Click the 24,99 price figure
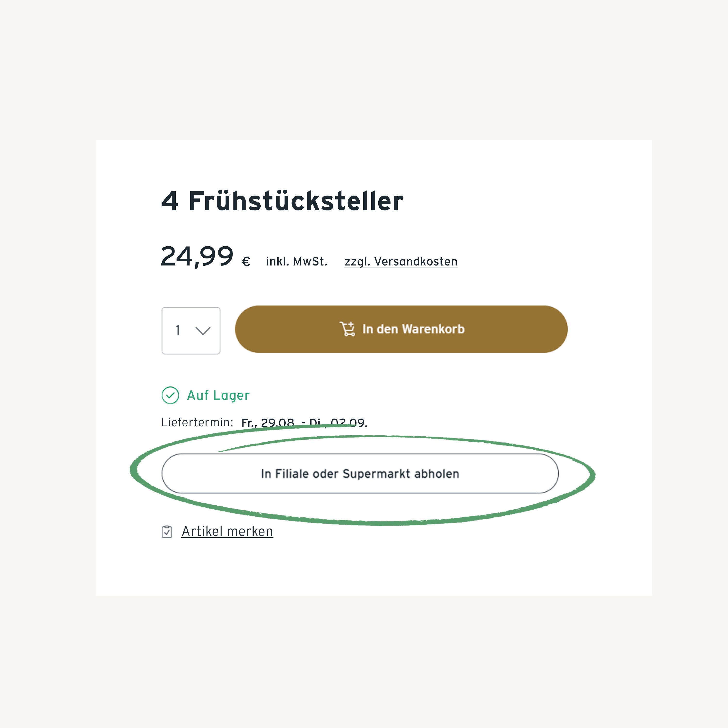728x728 pixels. tap(197, 256)
